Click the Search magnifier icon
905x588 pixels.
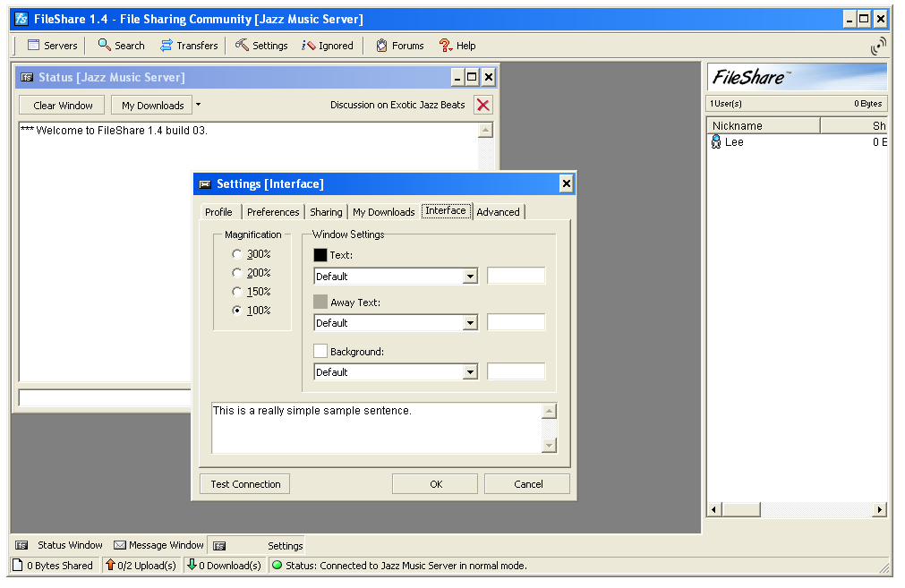[x=105, y=46]
